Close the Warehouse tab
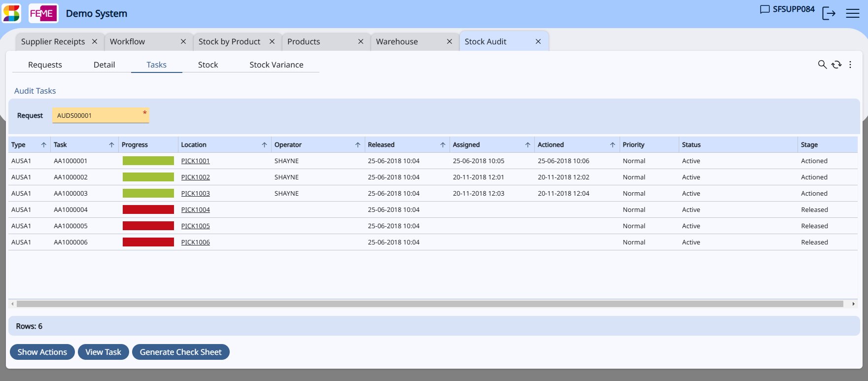868x381 pixels. pos(450,41)
